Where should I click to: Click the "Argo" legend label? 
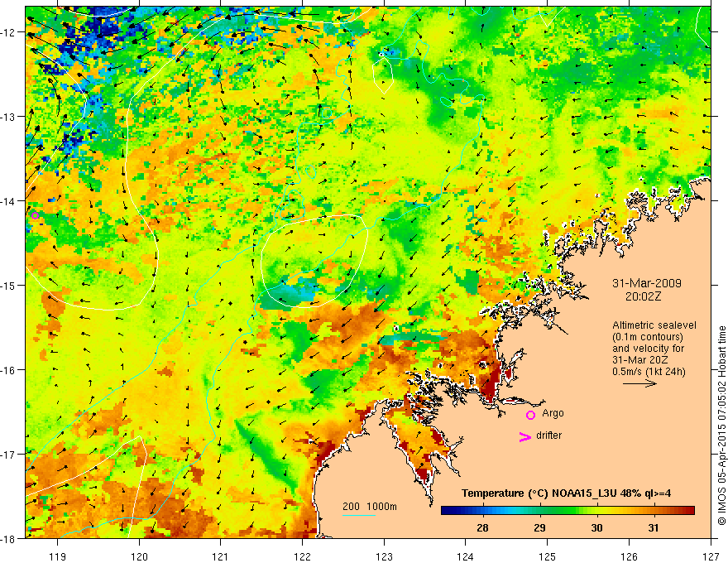[x=553, y=413]
